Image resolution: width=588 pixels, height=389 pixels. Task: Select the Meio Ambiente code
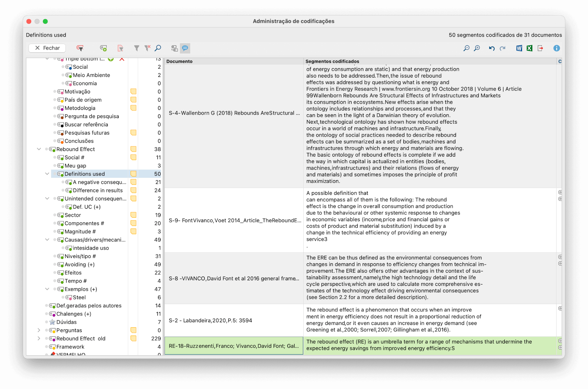tap(91, 75)
